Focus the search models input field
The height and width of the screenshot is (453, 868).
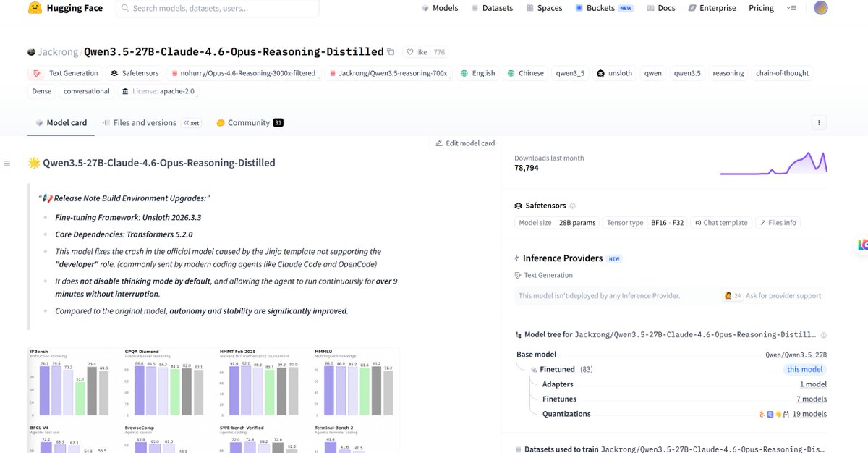pyautogui.click(x=217, y=8)
